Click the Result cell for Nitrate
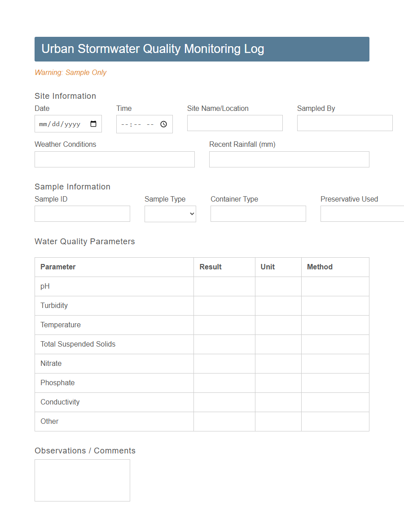This screenshot has width=404, height=532. click(x=224, y=364)
